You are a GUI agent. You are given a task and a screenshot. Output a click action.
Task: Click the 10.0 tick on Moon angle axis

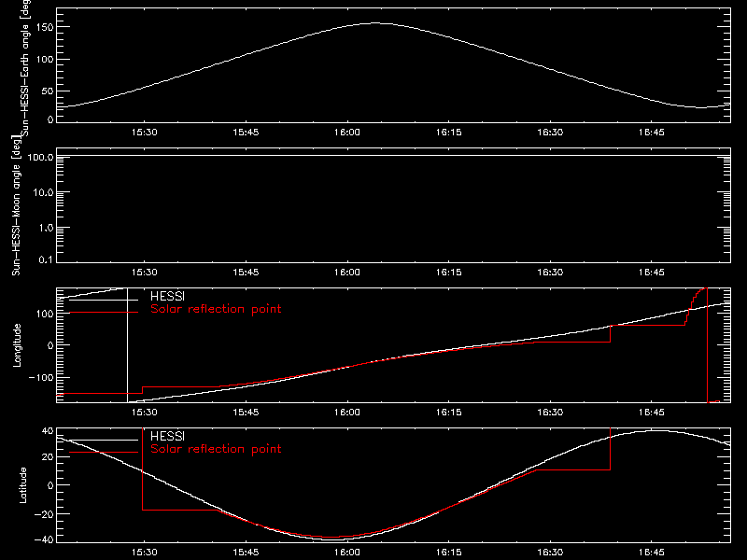43,193
